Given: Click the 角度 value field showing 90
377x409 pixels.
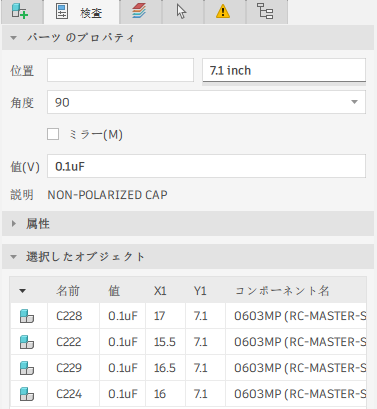Looking at the screenshot, I should 206,102.
